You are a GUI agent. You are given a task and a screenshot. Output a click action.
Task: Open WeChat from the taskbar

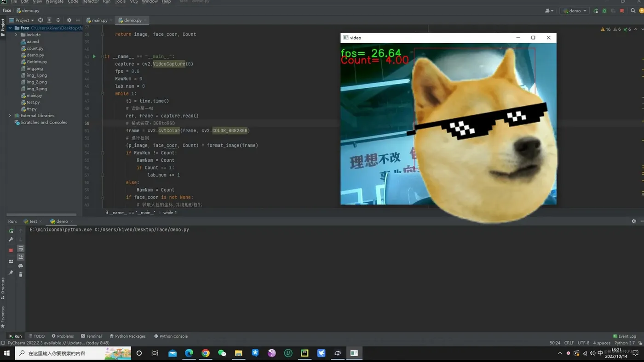222,353
